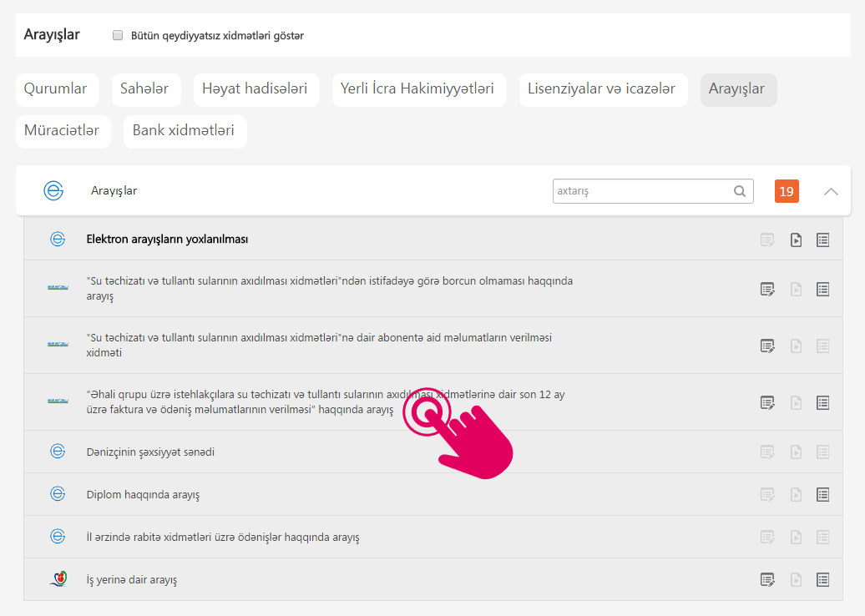The width and height of the screenshot is (865, 616).
Task: Open info list icon for borcun olmaması arayış
Action: click(822, 289)
